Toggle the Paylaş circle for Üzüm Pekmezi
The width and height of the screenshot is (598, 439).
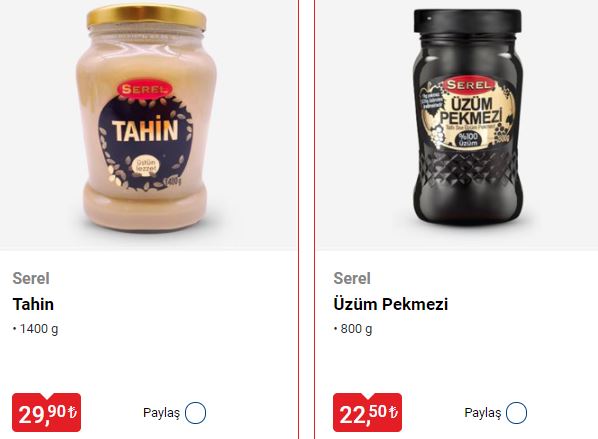pos(516,413)
